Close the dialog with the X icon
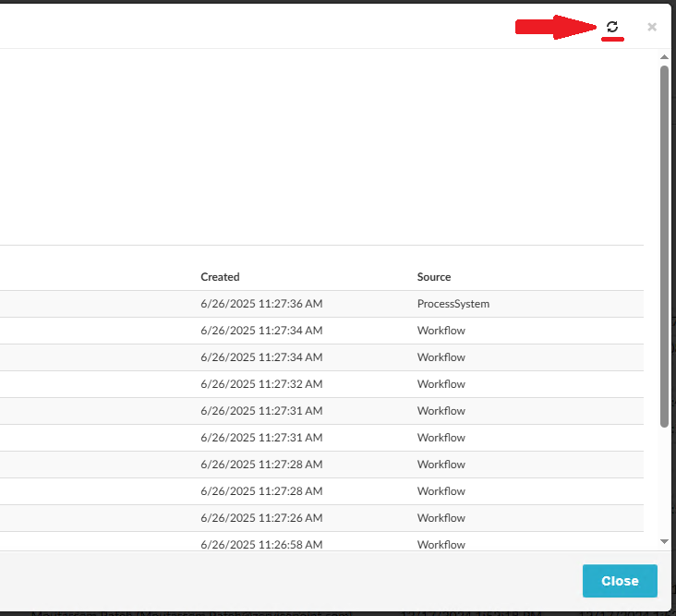This screenshot has width=676, height=616. click(x=652, y=28)
